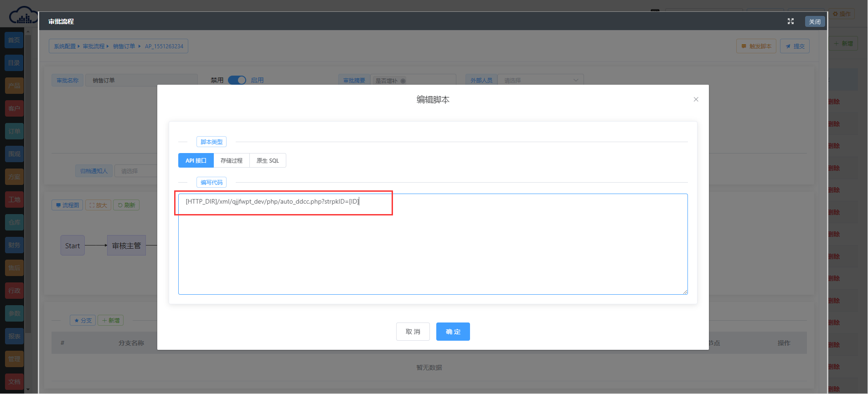868x394 pixels.
Task: Go to the 财务 sidebar icon
Action: click(14, 245)
